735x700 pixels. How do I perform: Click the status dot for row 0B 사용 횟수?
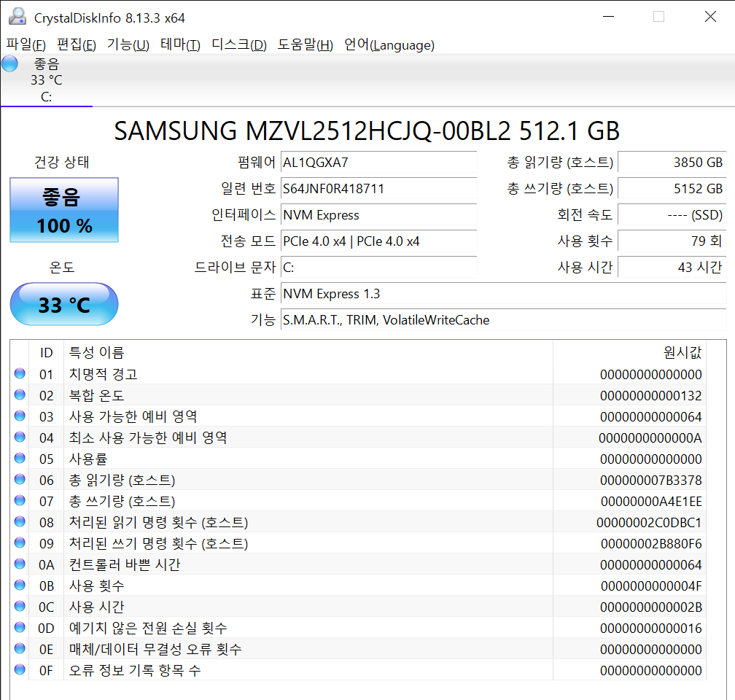(20, 585)
